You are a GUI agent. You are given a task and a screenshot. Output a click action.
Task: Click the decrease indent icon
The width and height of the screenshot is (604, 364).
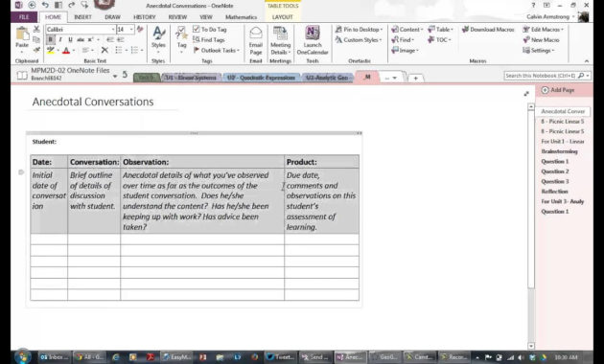point(110,39)
